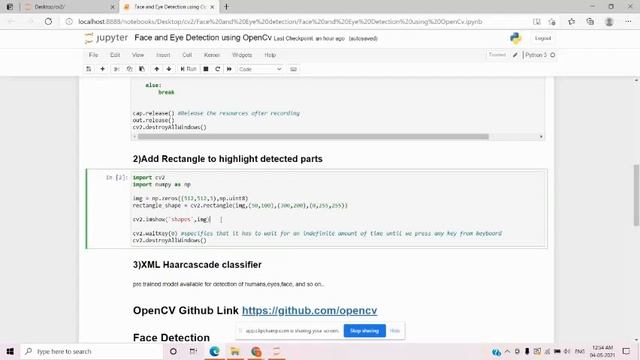
Task: Click the taskbar search box
Action: pos(91,351)
